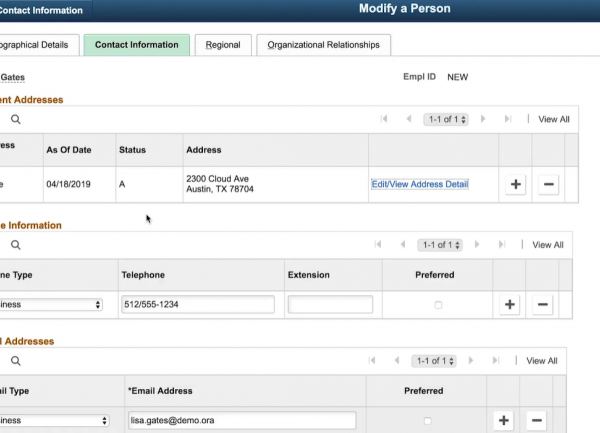This screenshot has height=433, width=600.
Task: Click the Empl ID value NEW
Action: pyautogui.click(x=458, y=77)
